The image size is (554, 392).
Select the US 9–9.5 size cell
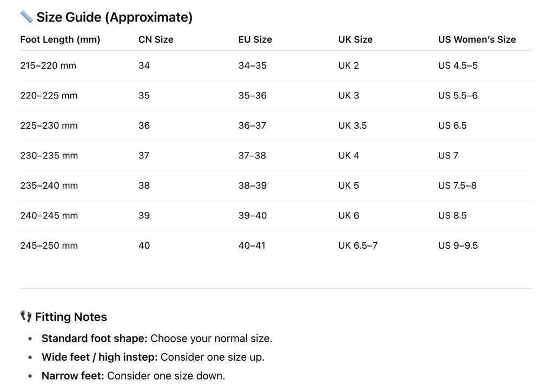458,245
